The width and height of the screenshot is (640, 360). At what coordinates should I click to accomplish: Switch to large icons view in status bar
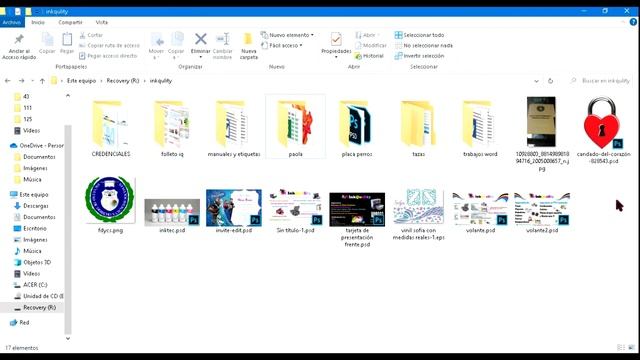[631, 347]
